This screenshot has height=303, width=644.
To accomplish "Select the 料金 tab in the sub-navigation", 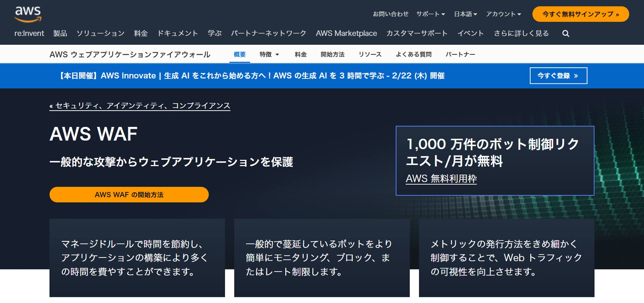I will (x=301, y=54).
